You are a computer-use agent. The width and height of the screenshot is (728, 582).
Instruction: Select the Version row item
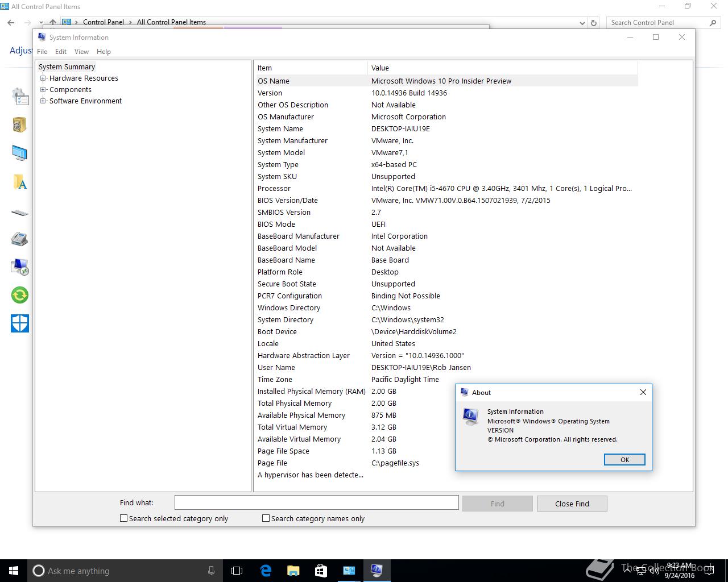[446, 93]
